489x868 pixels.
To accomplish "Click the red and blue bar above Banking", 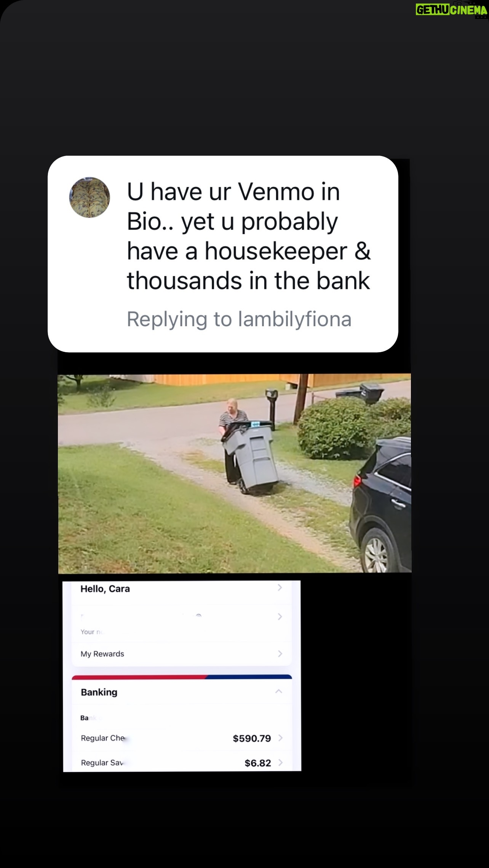I will point(182,677).
